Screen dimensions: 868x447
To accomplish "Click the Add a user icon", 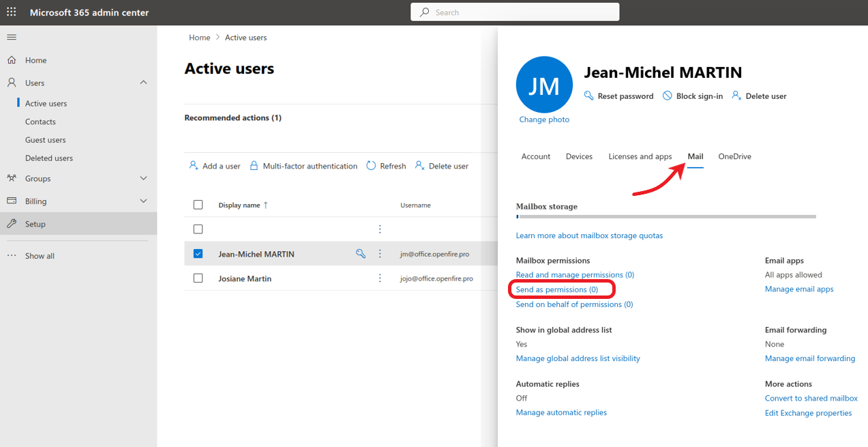I will (194, 166).
